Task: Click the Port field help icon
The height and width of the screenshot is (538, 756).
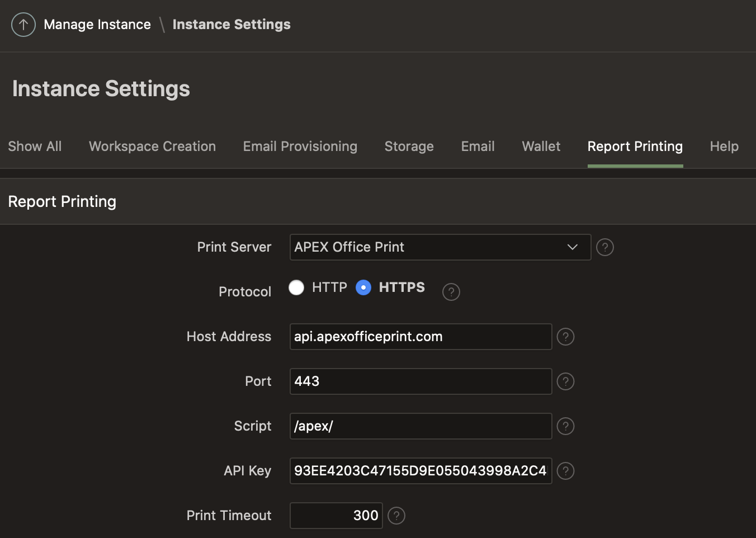Action: pyautogui.click(x=566, y=381)
